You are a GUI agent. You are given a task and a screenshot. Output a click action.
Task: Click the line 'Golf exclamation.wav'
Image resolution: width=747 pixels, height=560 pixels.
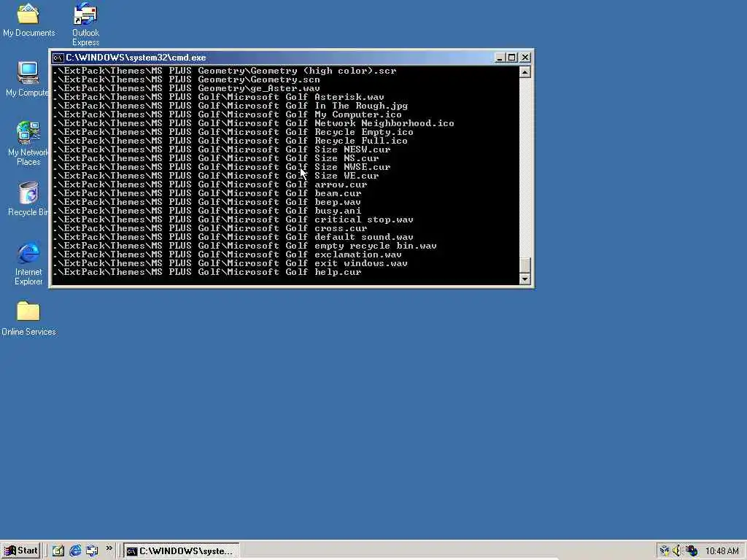point(228,254)
